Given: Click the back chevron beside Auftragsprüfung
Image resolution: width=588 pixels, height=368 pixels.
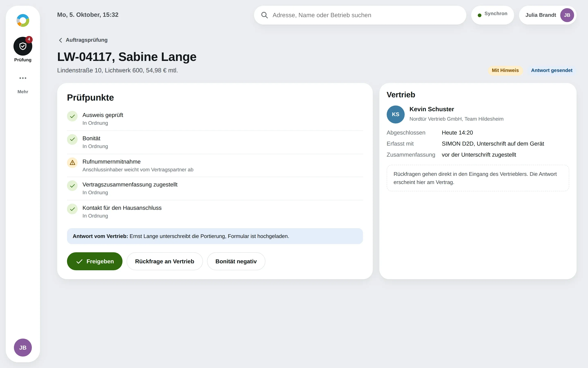Looking at the screenshot, I should (60, 40).
